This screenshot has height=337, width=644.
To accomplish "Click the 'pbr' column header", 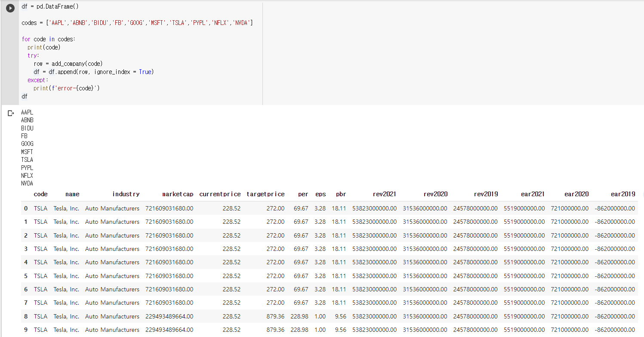I will point(341,194).
